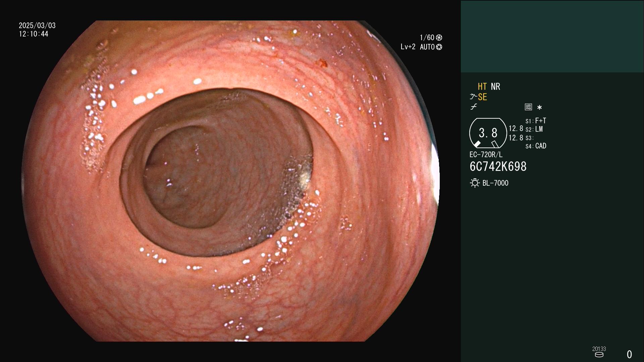Click the image counter 0

pos(630,354)
